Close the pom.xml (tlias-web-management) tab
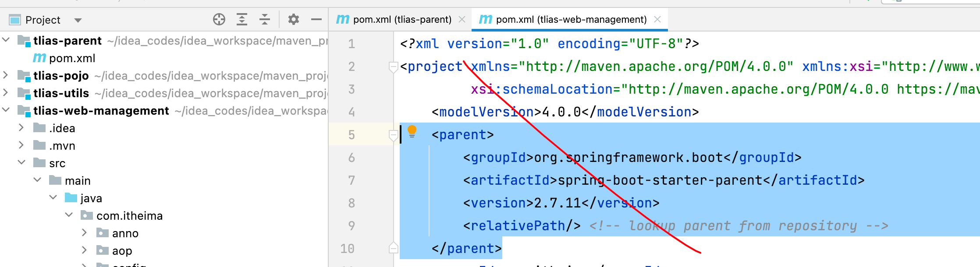 657,19
